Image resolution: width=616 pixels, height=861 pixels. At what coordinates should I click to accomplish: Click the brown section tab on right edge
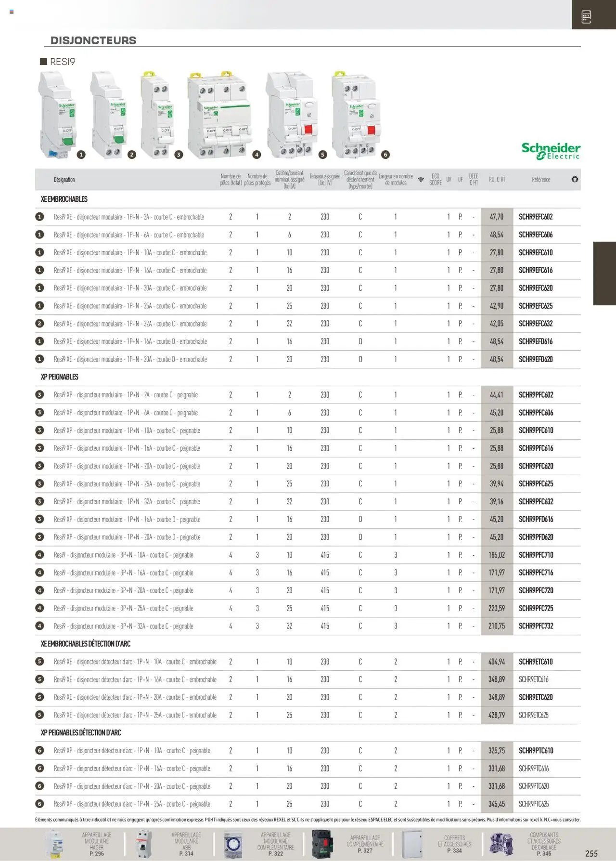coord(604,274)
